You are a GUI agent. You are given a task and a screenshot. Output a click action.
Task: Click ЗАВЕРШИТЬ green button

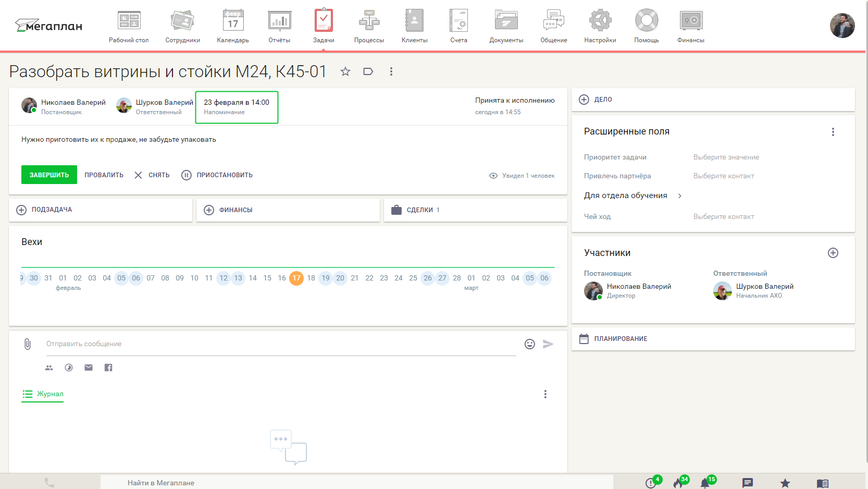[x=49, y=175]
